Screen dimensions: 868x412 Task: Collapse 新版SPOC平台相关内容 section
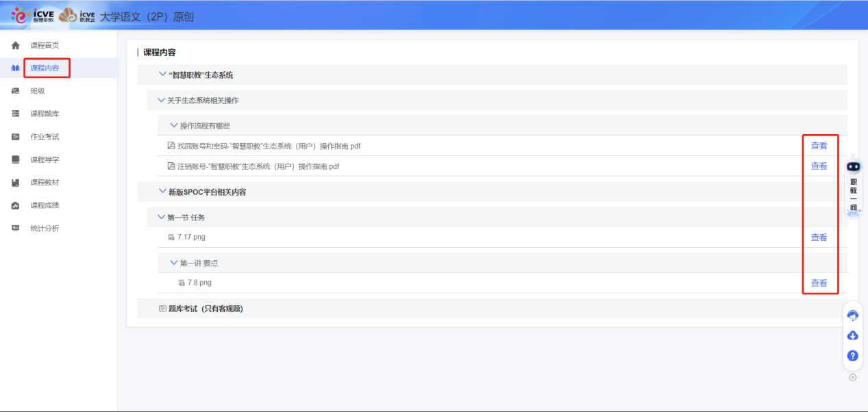162,192
